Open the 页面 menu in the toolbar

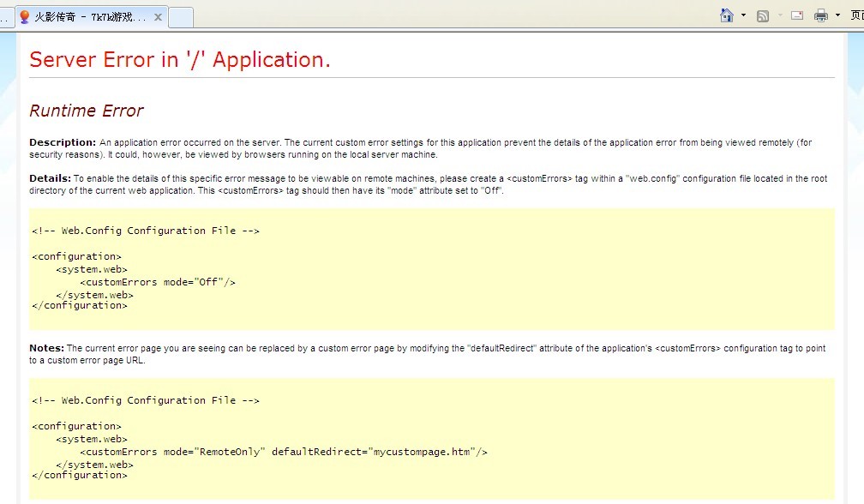pyautogui.click(x=856, y=15)
